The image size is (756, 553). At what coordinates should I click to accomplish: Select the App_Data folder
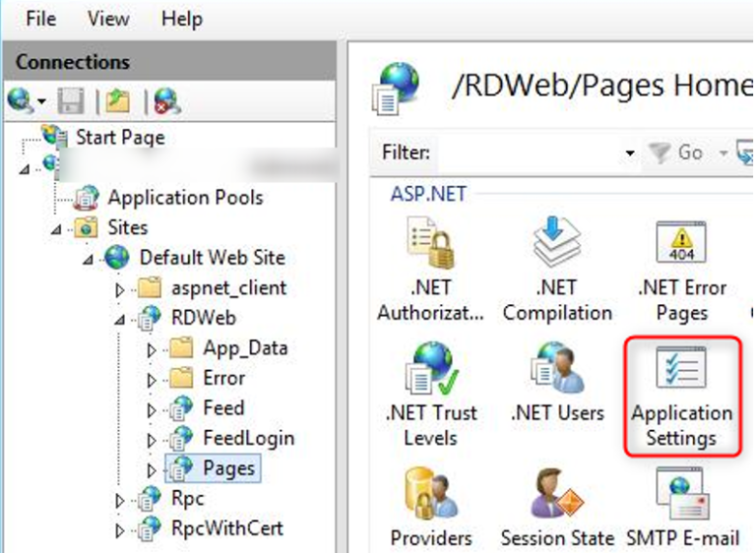pyautogui.click(x=245, y=348)
